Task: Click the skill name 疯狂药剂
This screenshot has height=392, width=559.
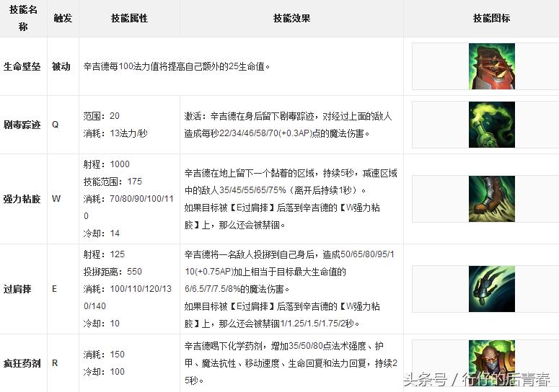Action: click(22, 362)
